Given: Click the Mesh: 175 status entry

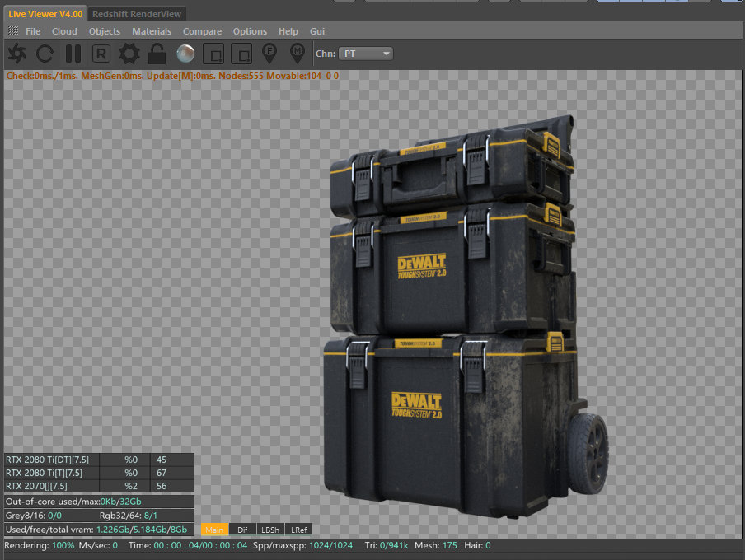Looking at the screenshot, I should click(x=436, y=545).
